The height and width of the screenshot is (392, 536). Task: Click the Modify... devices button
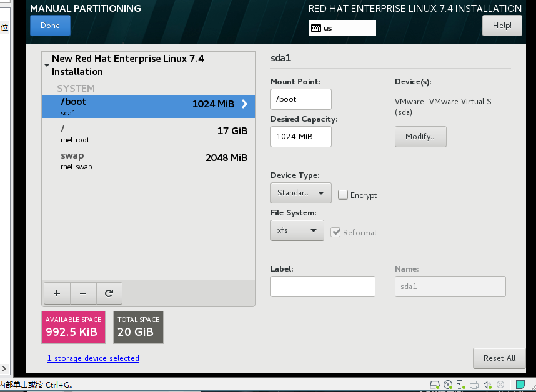[x=420, y=137]
